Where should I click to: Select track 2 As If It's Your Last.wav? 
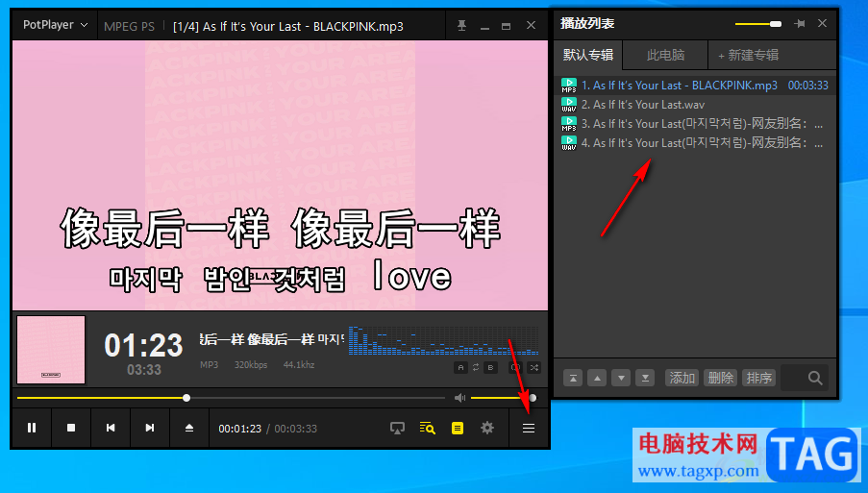tap(695, 105)
